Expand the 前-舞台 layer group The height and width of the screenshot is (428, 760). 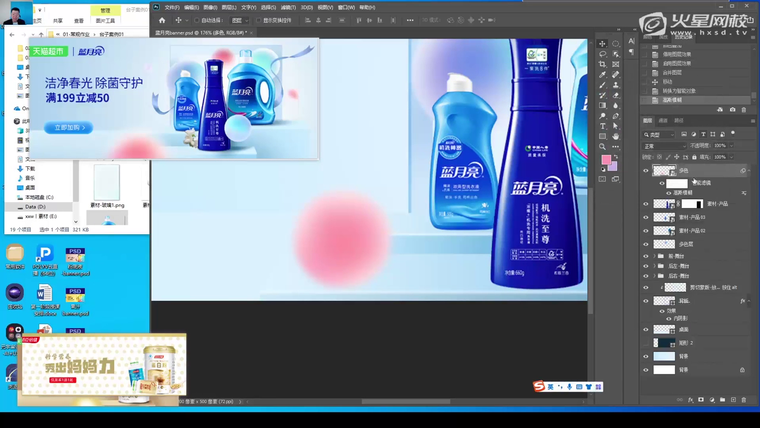click(656, 256)
